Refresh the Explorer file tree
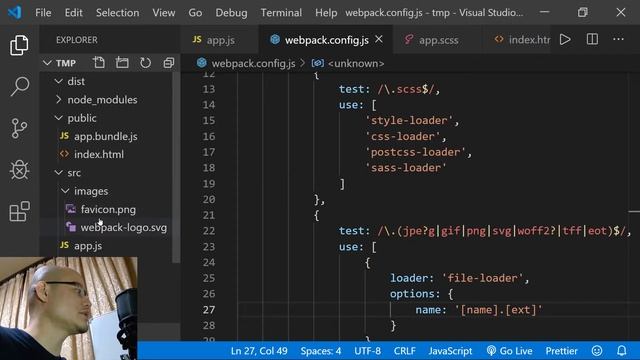 pyautogui.click(x=145, y=63)
